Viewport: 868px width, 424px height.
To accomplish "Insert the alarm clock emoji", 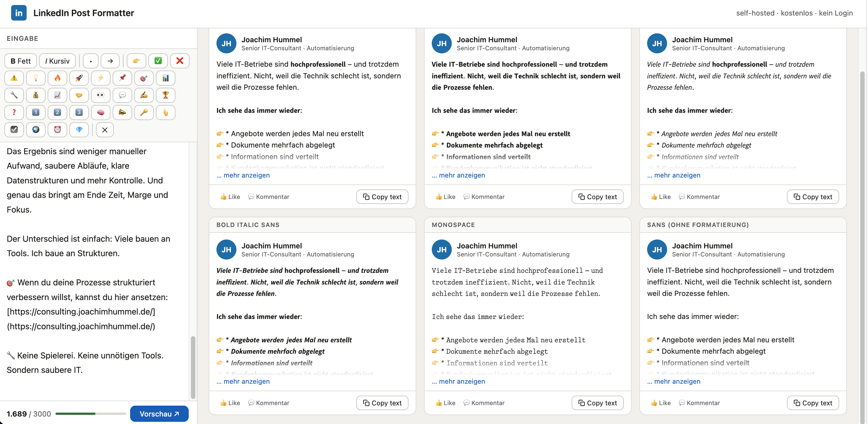I will click(57, 130).
